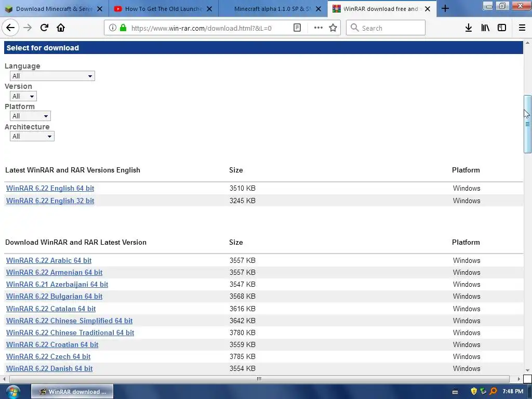Close the How To Get The Old Launcher tab
The width and height of the screenshot is (532, 399).
[209, 9]
